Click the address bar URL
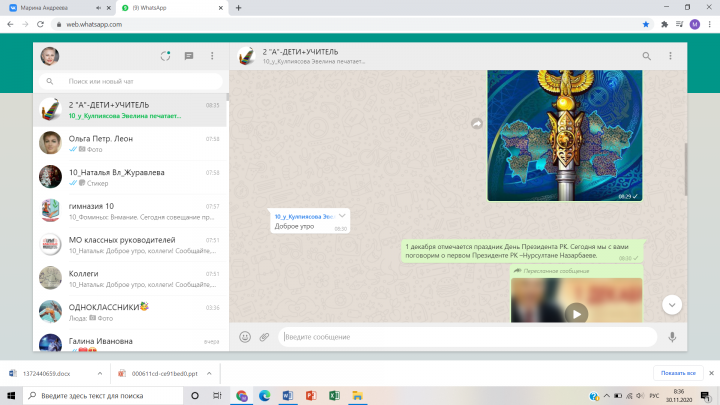Viewport: 720px width, 405px height. point(94,24)
